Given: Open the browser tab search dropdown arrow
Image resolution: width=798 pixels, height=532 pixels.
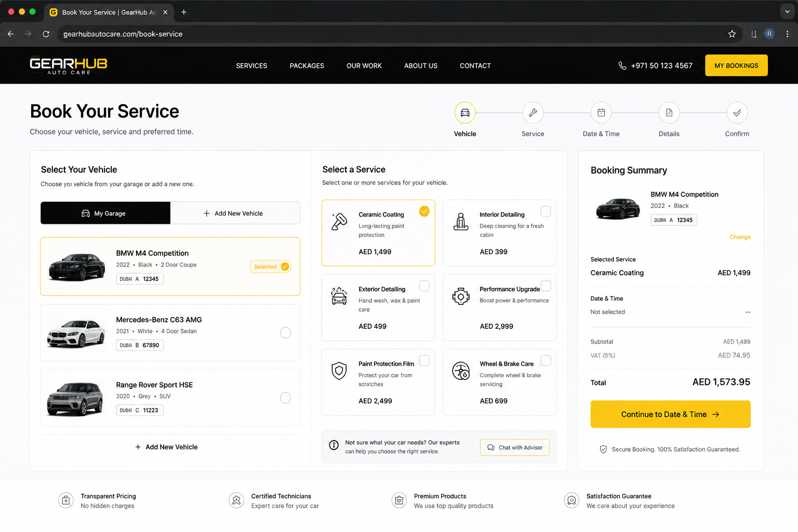Looking at the screenshot, I should [787, 11].
